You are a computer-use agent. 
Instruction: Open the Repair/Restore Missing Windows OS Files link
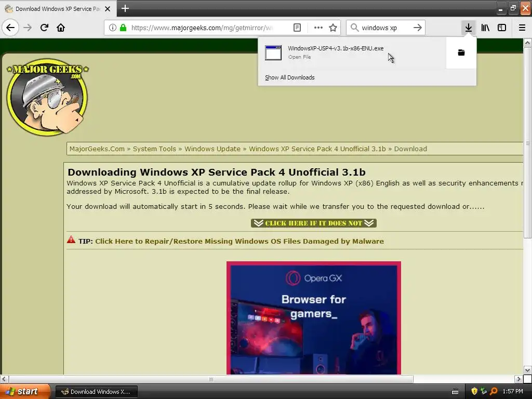pos(240,241)
